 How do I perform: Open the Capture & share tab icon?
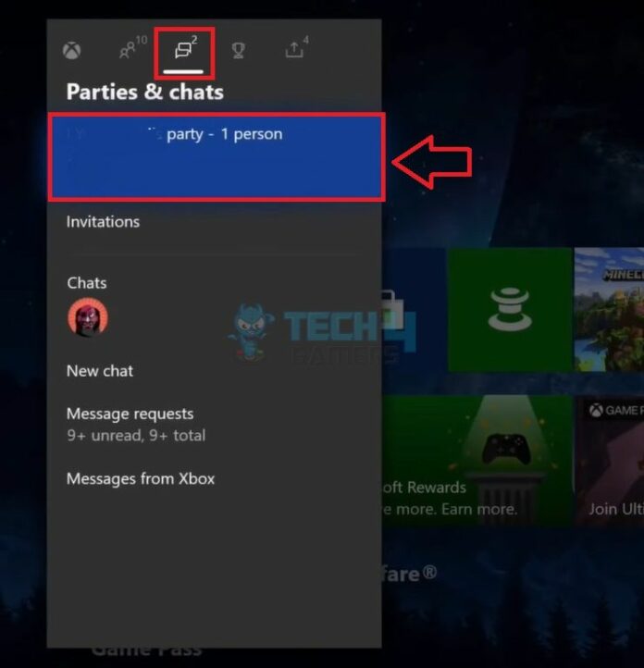point(296,48)
